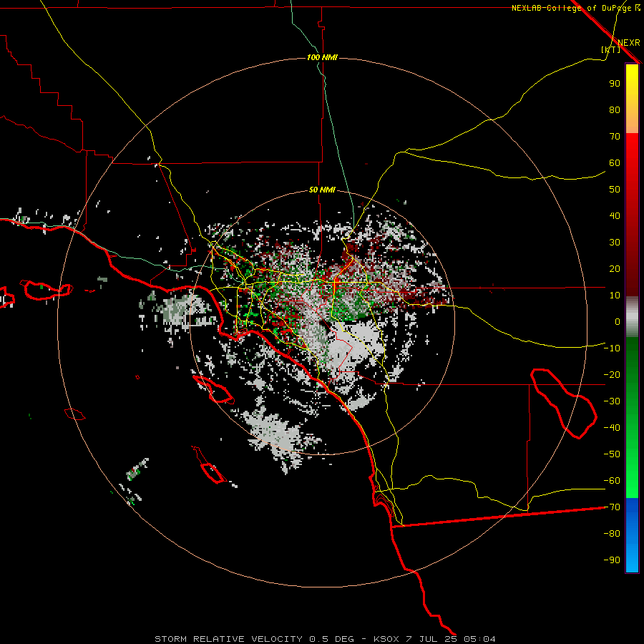Click the -40 value on the velocity scale

[612, 428]
